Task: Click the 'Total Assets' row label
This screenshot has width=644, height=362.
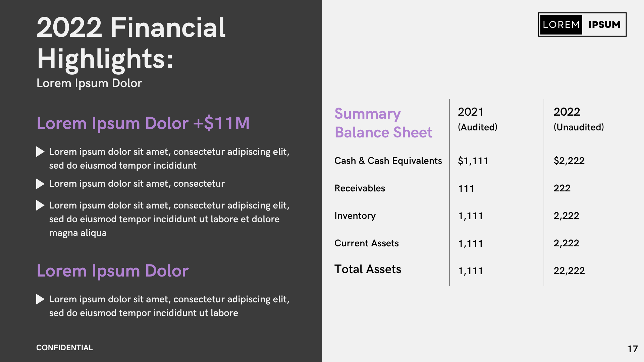Action: click(368, 269)
